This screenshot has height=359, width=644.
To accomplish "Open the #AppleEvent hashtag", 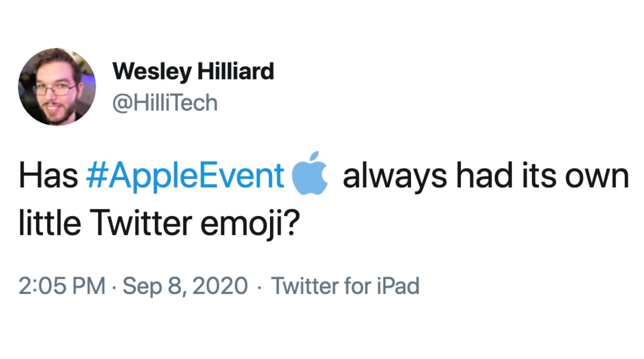I will click(185, 176).
